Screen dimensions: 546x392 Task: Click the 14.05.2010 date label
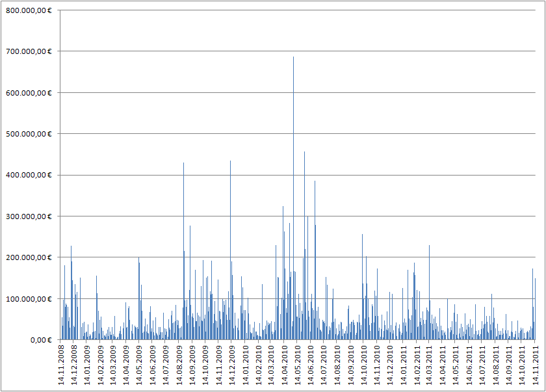pos(298,365)
